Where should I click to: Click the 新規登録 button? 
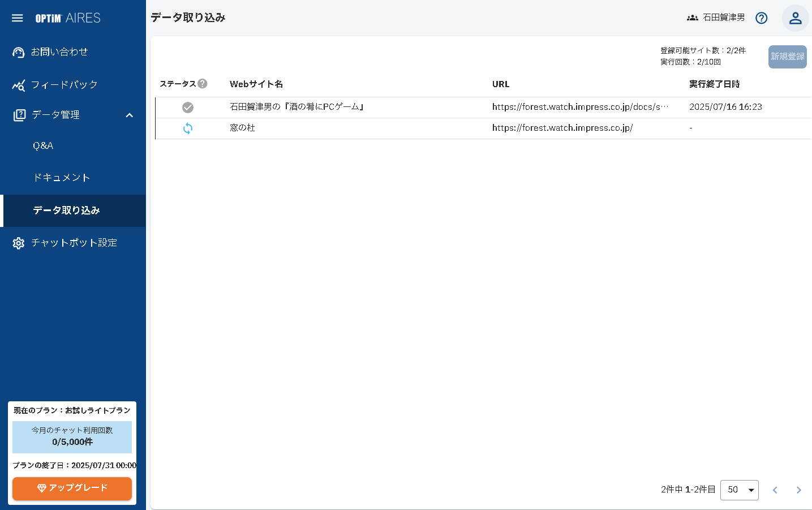pyautogui.click(x=787, y=57)
